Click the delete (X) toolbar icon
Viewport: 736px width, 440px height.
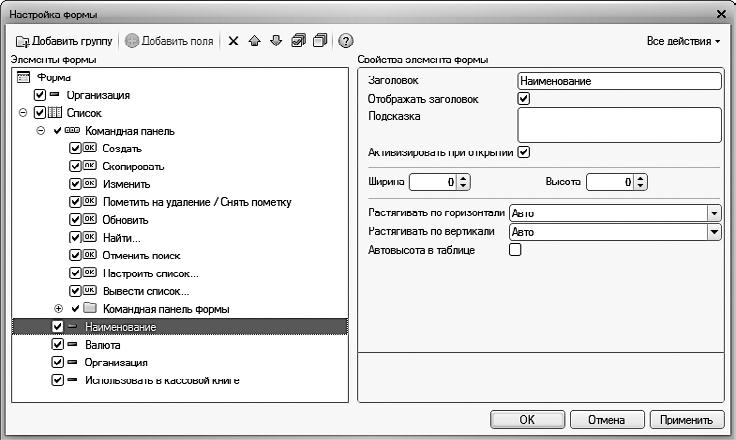coord(233,41)
